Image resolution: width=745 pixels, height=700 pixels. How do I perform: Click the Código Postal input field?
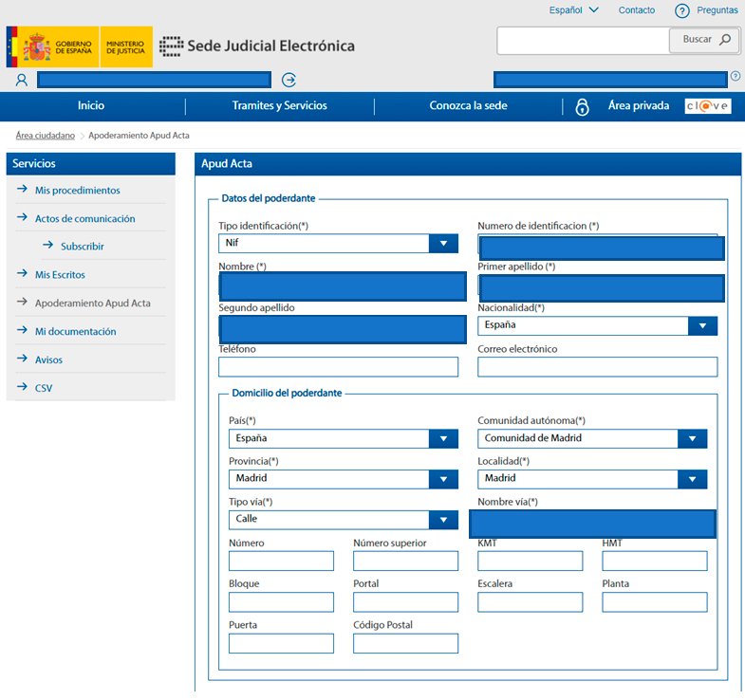(x=405, y=643)
